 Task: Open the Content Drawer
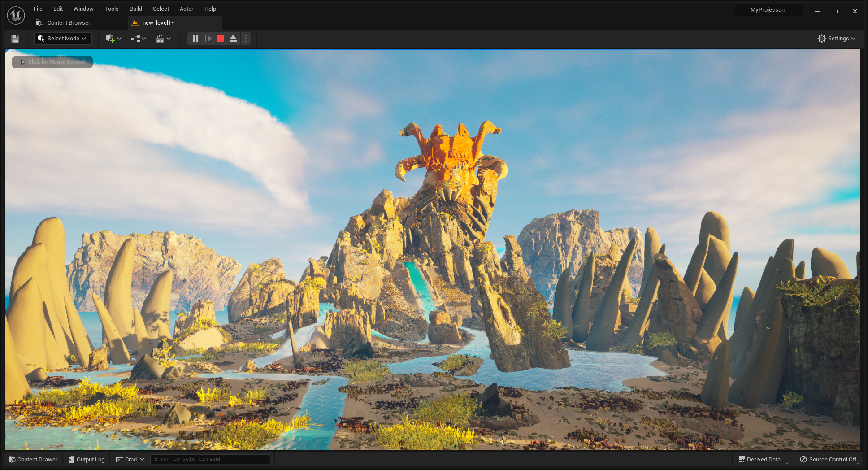click(x=33, y=459)
